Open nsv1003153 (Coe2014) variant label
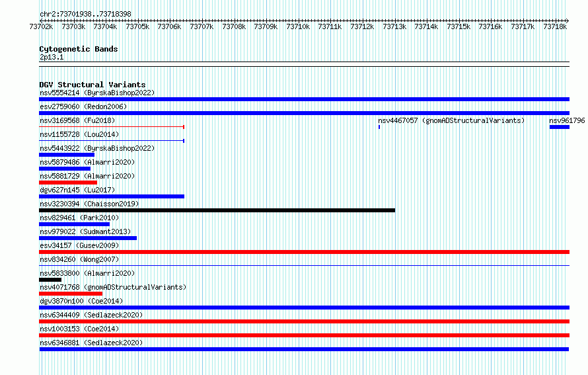The height and width of the screenshot is (375, 588). click(x=79, y=329)
